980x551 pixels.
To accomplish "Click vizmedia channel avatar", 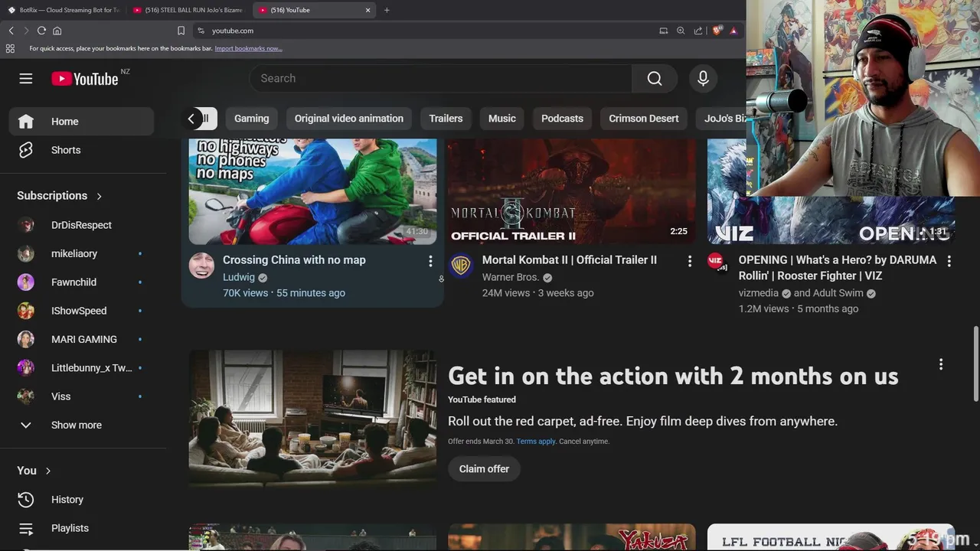I will 716,262.
